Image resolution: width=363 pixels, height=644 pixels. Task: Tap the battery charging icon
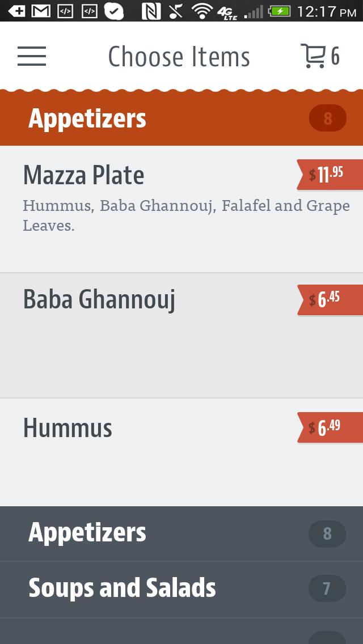click(x=280, y=11)
